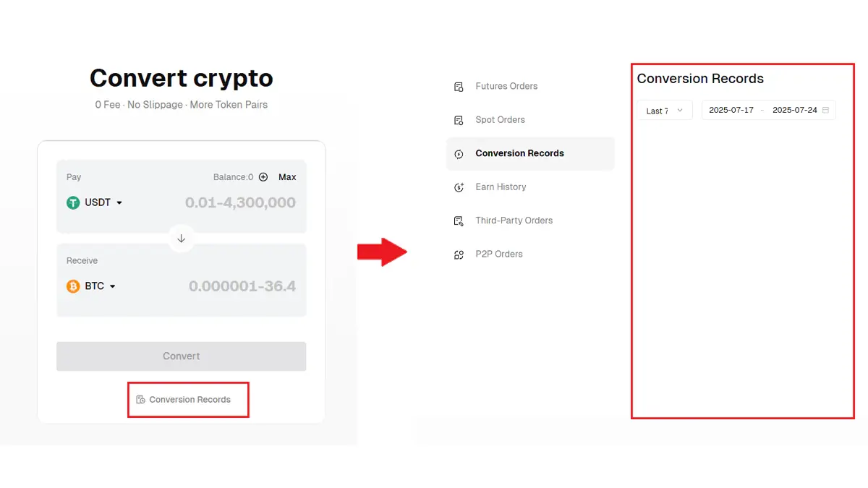This screenshot has width=868, height=488.
Task: Click the Futures Orders icon
Action: click(459, 87)
